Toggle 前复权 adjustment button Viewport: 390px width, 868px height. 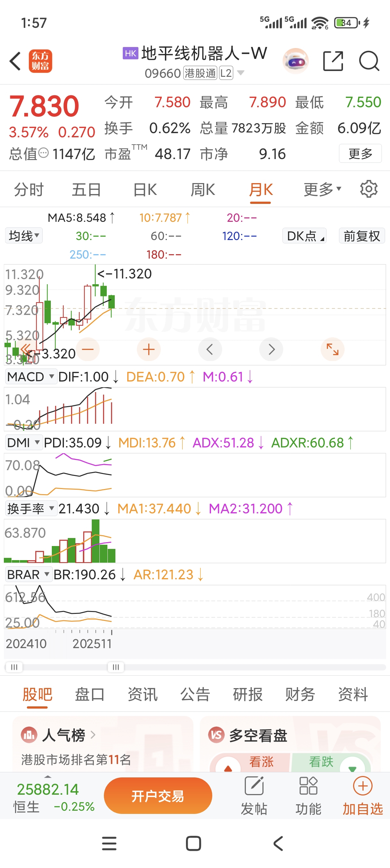[362, 236]
